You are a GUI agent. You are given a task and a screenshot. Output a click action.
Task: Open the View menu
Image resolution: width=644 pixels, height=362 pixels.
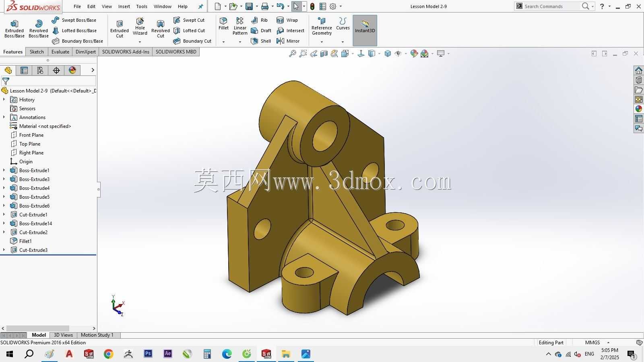coord(107,6)
